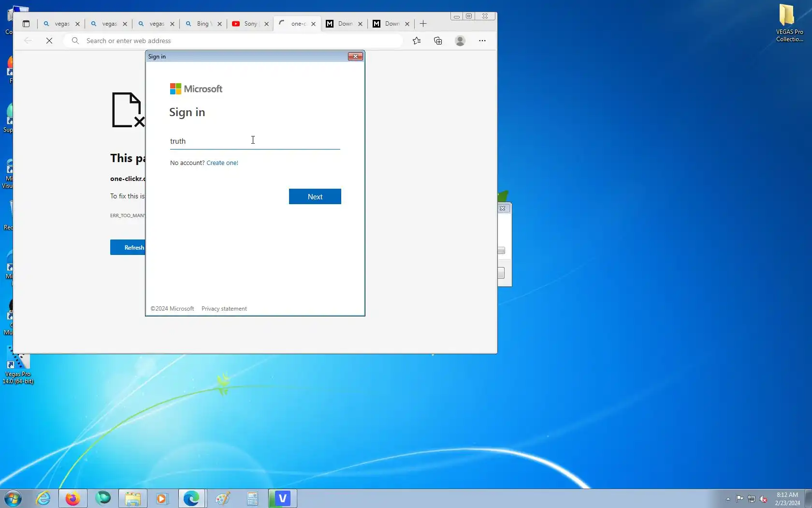The image size is (812, 508).
Task: Switch to the Vegas V taskbar app
Action: 283,498
